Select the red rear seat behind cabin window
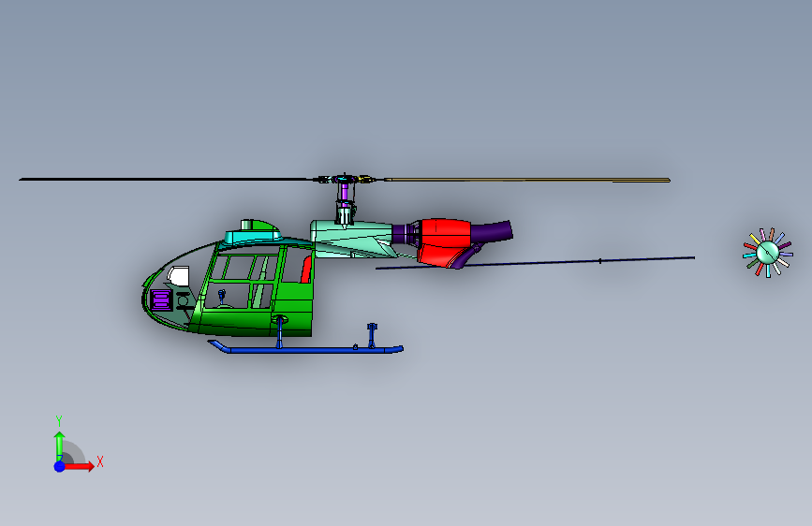Screen dimensions: 812x526 [x=306, y=270]
